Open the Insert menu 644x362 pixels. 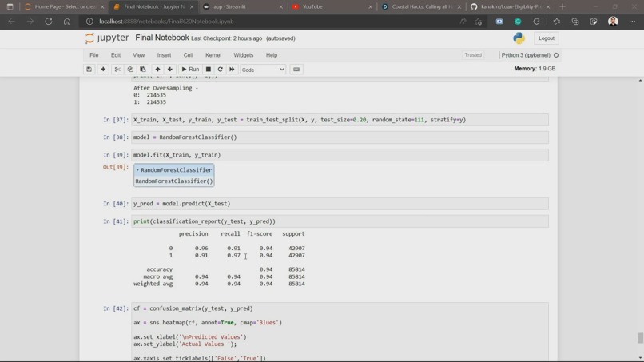click(x=164, y=55)
